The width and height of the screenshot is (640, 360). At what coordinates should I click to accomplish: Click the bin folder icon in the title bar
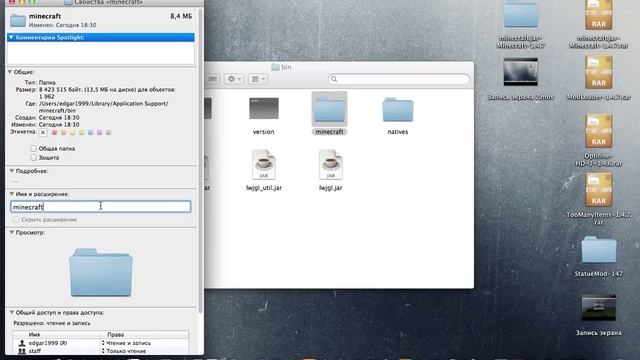click(x=276, y=67)
